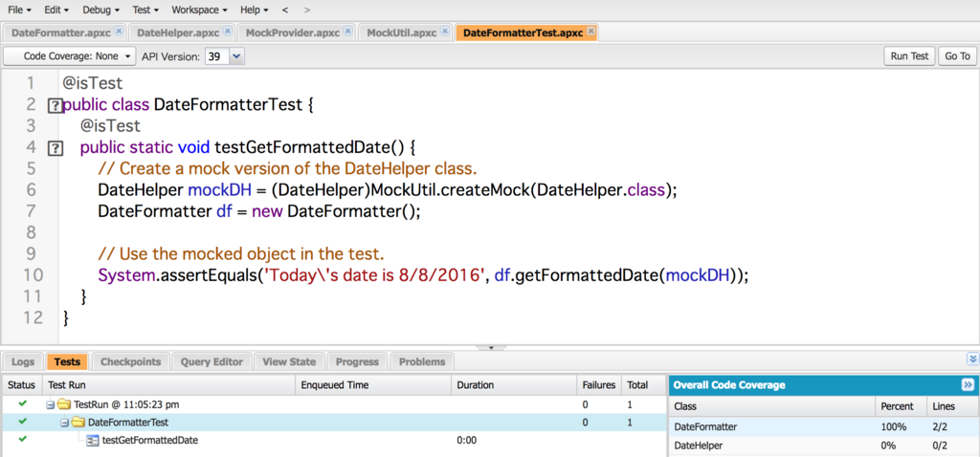Sort by Status column header
This screenshot has width=980, height=457.
pyautogui.click(x=23, y=385)
